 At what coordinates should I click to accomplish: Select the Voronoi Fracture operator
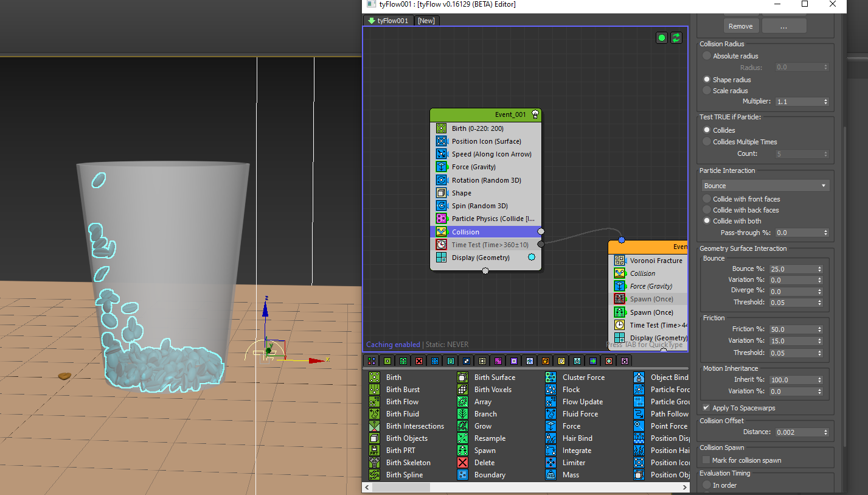coord(648,261)
